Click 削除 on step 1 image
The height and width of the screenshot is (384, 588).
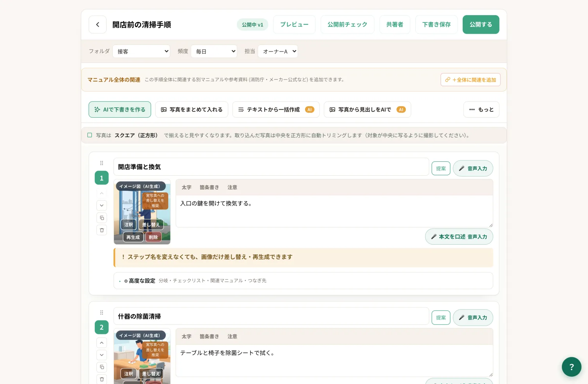click(x=153, y=237)
